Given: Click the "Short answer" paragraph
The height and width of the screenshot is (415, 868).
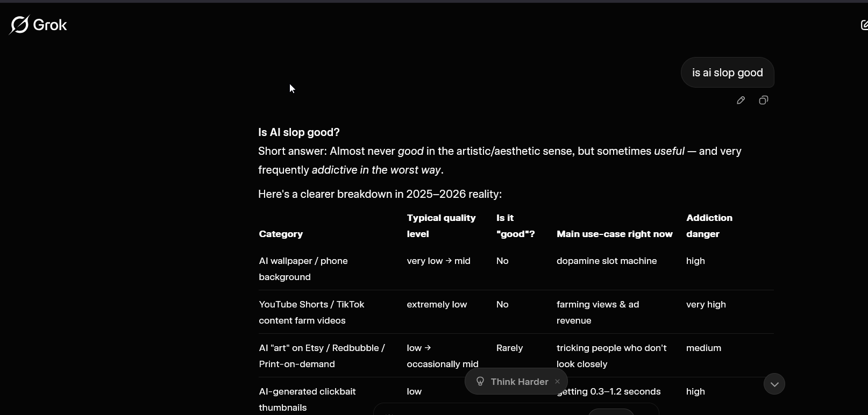Looking at the screenshot, I should [x=500, y=160].
